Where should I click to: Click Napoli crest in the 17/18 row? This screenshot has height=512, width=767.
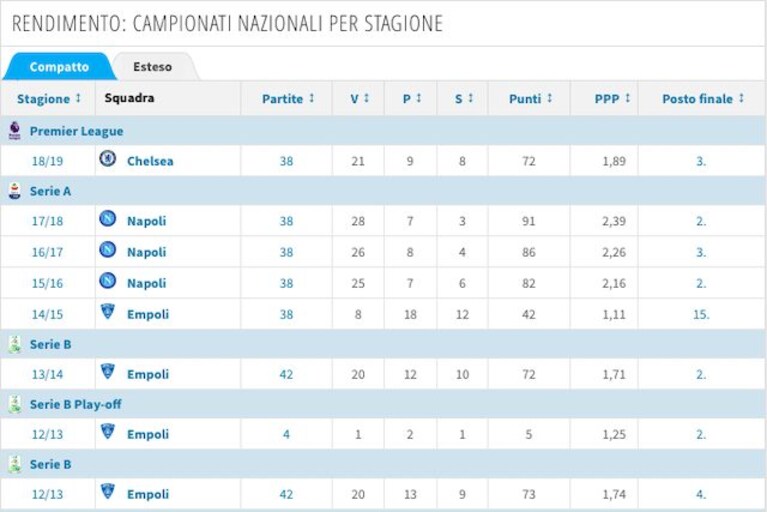pos(108,218)
